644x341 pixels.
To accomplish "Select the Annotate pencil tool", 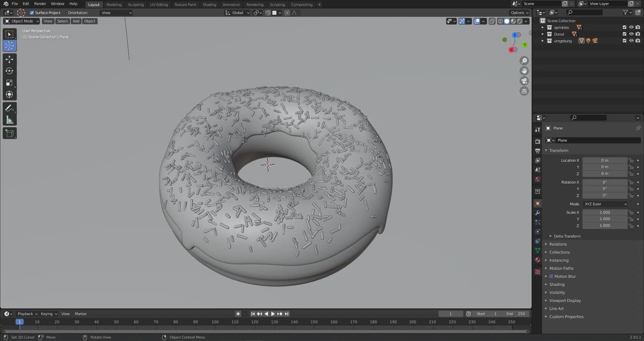I will click(x=9, y=108).
